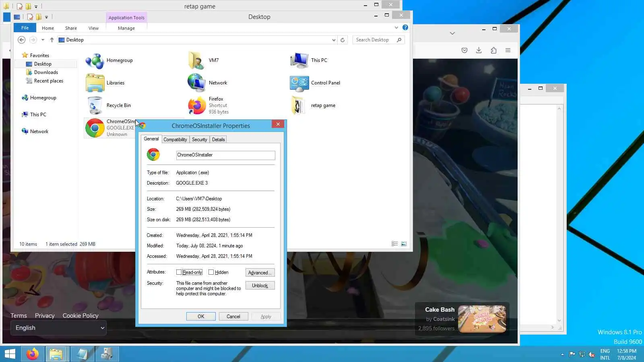Screen dimensions: 644x362
Task: Open the Windows Start menu
Action: (x=10, y=354)
